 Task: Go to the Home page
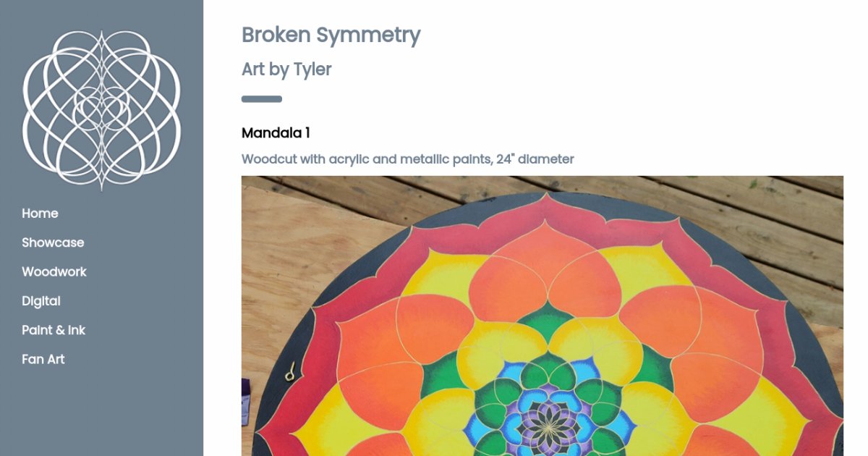40,214
